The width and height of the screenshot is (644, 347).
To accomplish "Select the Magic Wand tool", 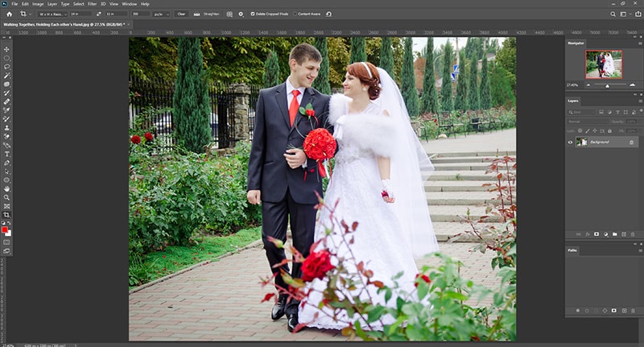I will click(6, 76).
